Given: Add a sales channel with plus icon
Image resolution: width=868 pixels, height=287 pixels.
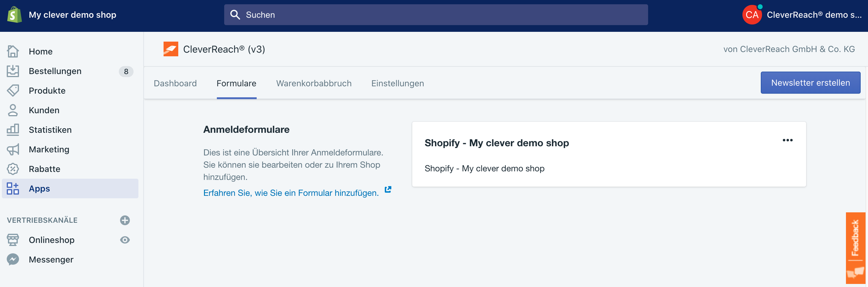Looking at the screenshot, I should 125,220.
